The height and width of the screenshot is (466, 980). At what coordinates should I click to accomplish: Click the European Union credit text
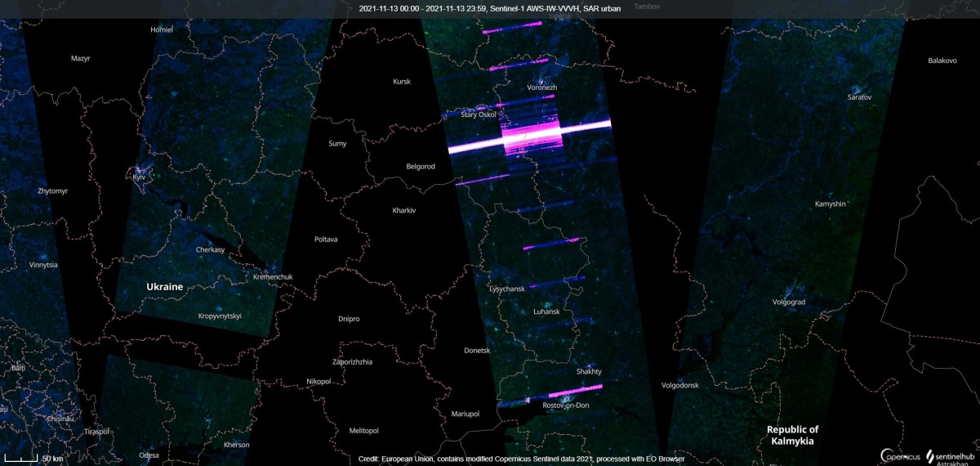pos(521,459)
